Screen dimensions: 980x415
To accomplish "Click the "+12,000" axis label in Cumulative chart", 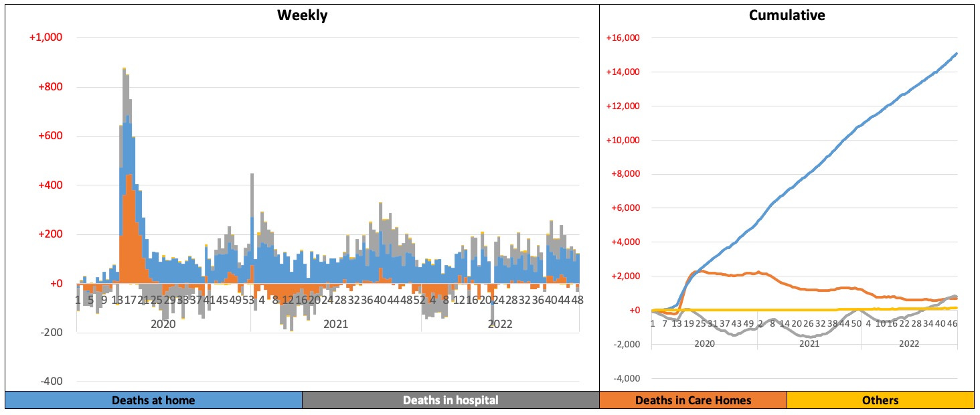I will click(623, 106).
